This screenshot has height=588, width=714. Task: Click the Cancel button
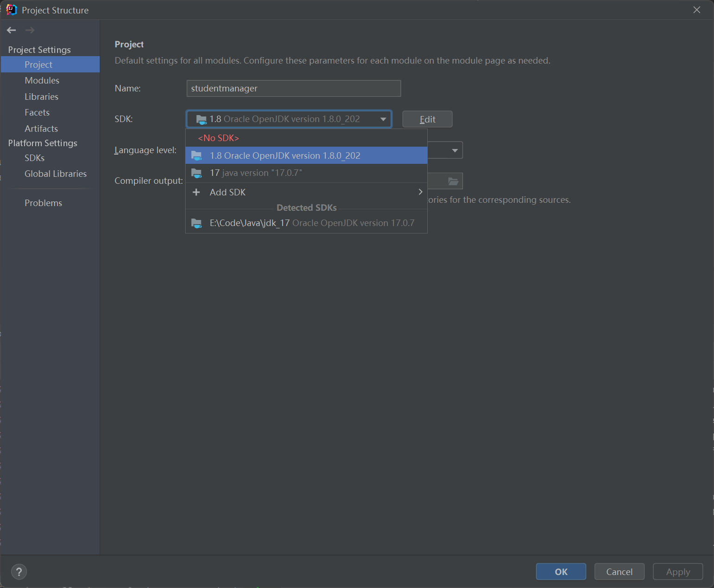click(619, 572)
